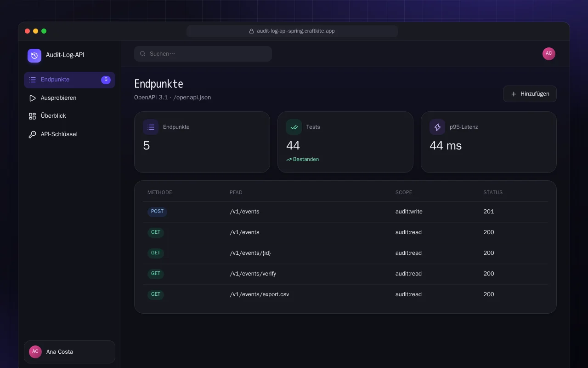The image size is (588, 368).
Task: Click the double-check icon on Tests card
Action: [x=294, y=127]
